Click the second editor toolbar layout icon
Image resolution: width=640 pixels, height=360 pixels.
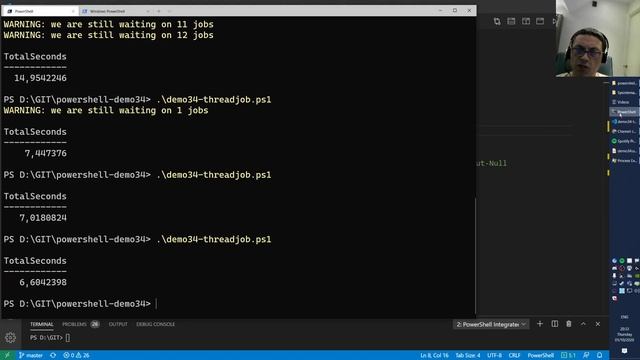(511, 21)
